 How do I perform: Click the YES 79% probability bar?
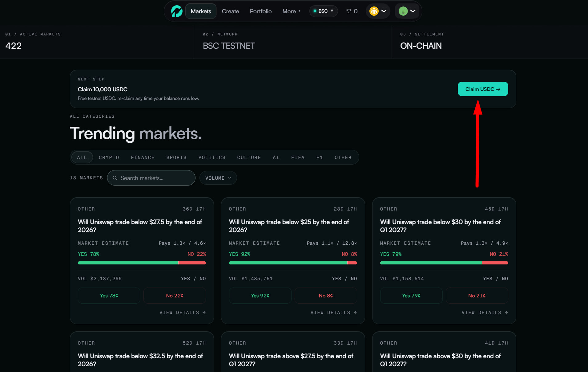coord(444,263)
